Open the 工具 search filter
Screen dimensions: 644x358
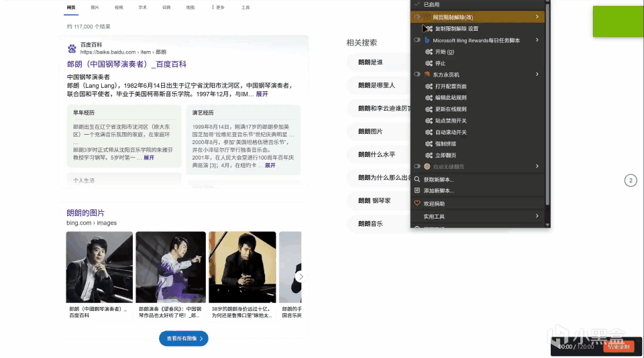pos(246,7)
